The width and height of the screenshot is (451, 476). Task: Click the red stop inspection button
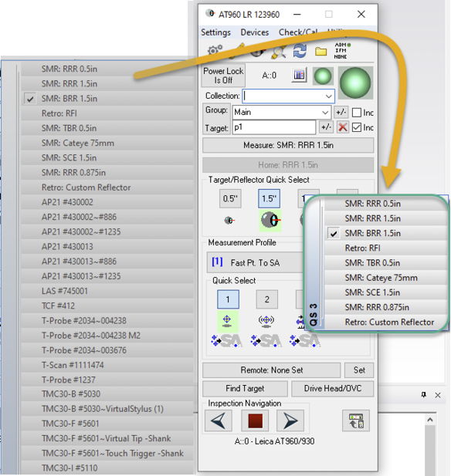point(255,420)
